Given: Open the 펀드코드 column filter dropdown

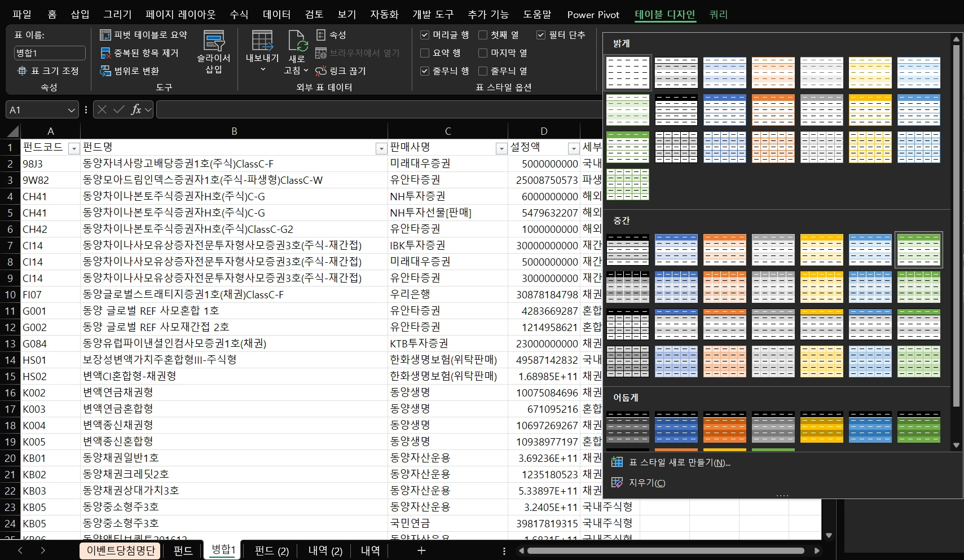Looking at the screenshot, I should (x=73, y=148).
